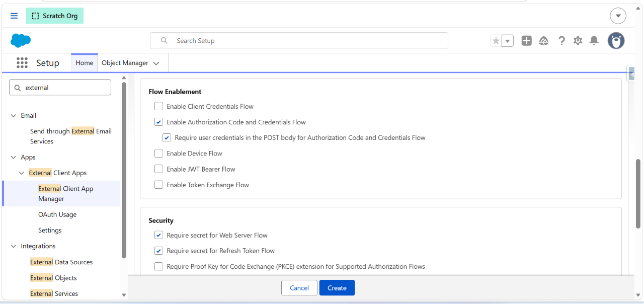Viewport: 644px width, 304px height.
Task: Collapse the Integrations tree section
Action: coord(14,246)
